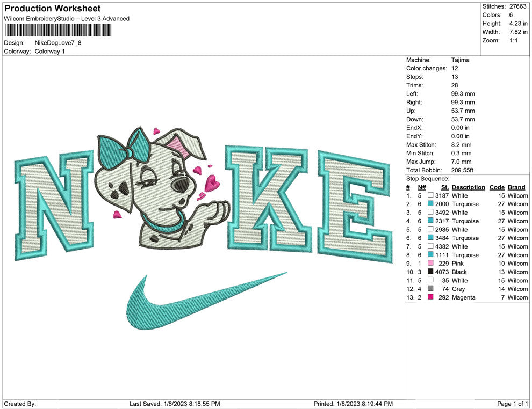The width and height of the screenshot is (532, 409).
Task: Click the Height value 4.23 in
Action: tap(518, 24)
